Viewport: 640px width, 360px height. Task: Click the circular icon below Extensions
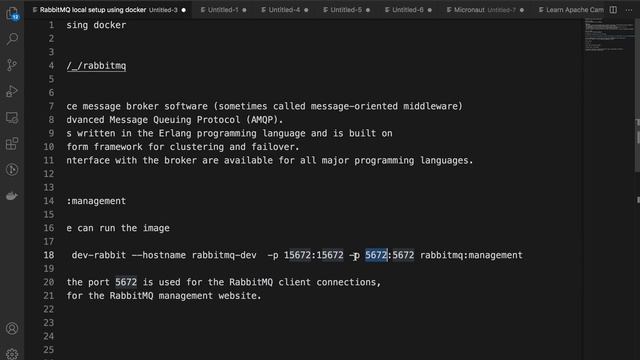tap(12, 169)
